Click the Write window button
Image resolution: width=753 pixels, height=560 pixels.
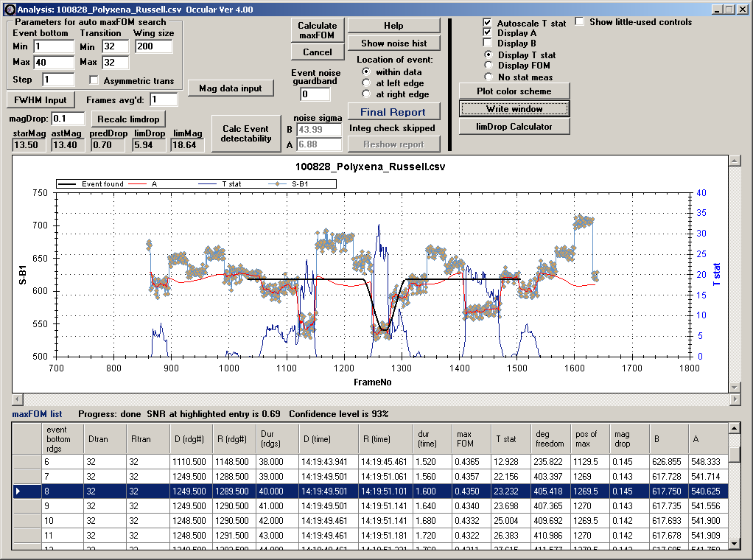[514, 109]
